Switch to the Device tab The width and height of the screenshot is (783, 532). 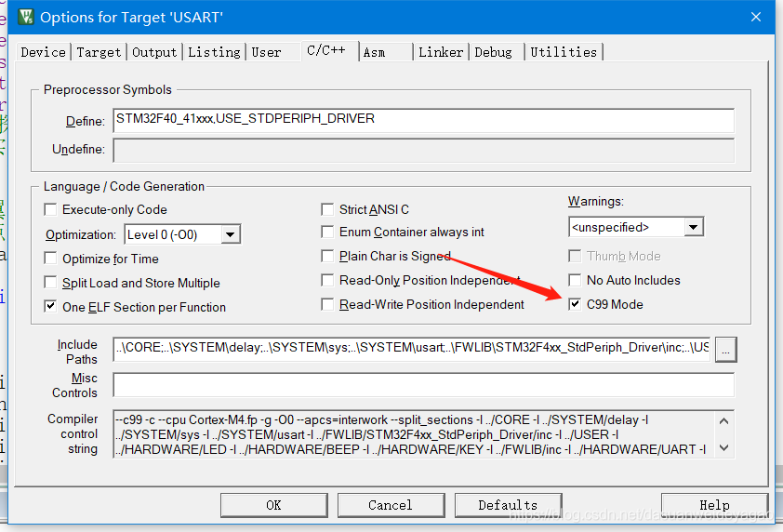point(44,52)
